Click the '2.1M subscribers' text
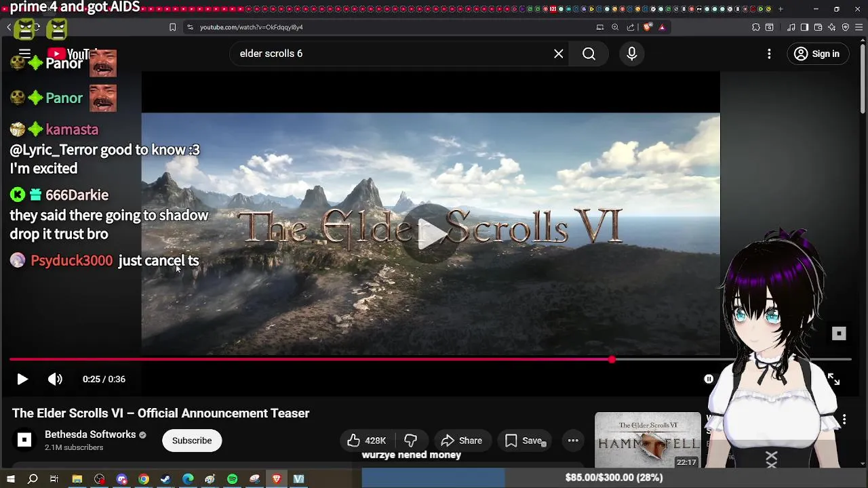This screenshot has height=488, width=868. coord(74,448)
